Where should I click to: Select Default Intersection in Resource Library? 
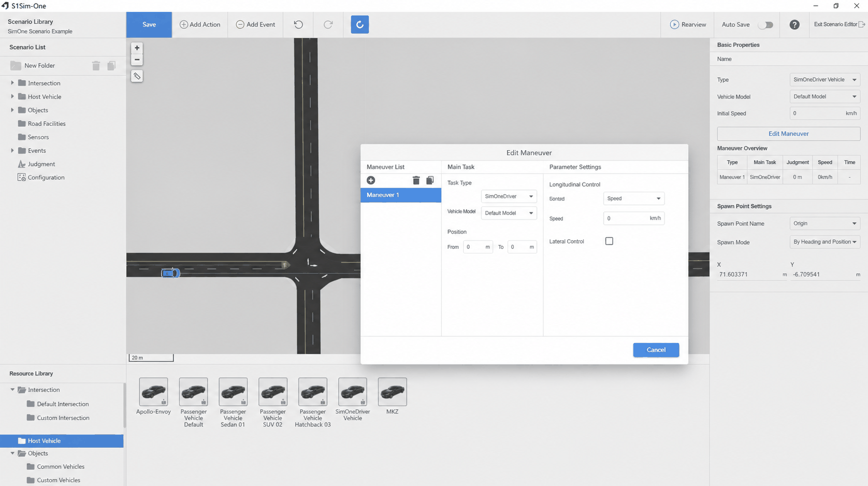click(58, 404)
